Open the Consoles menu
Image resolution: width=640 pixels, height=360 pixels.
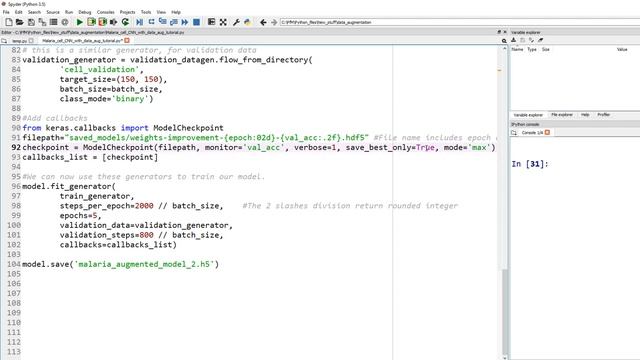click(x=106, y=12)
